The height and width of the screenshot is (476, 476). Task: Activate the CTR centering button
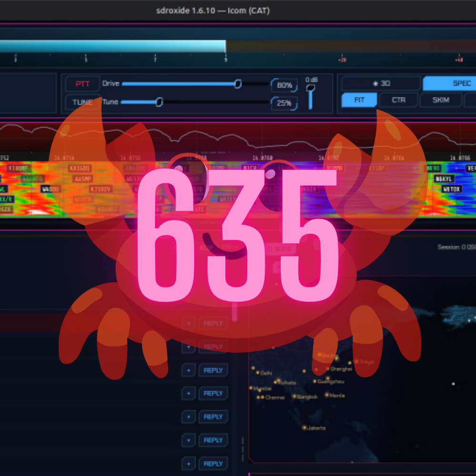398,100
